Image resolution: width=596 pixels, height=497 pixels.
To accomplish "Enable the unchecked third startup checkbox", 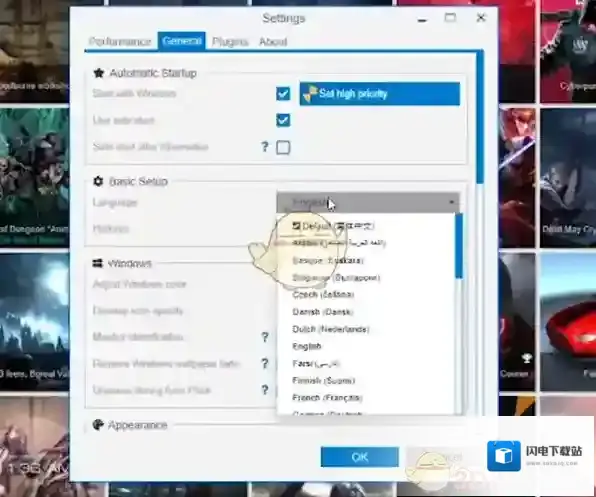I will pyautogui.click(x=283, y=147).
